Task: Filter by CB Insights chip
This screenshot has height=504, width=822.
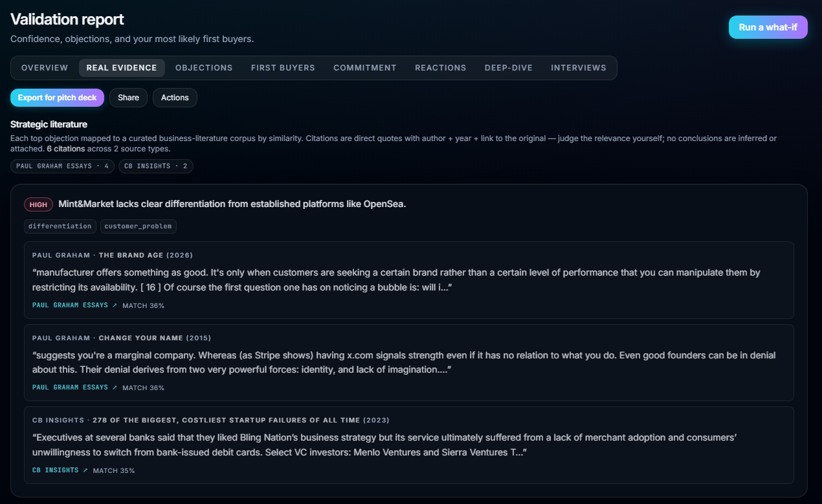Action: click(155, 166)
